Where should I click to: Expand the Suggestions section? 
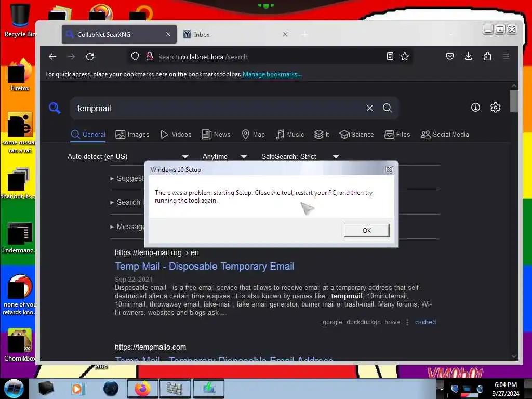(127, 179)
